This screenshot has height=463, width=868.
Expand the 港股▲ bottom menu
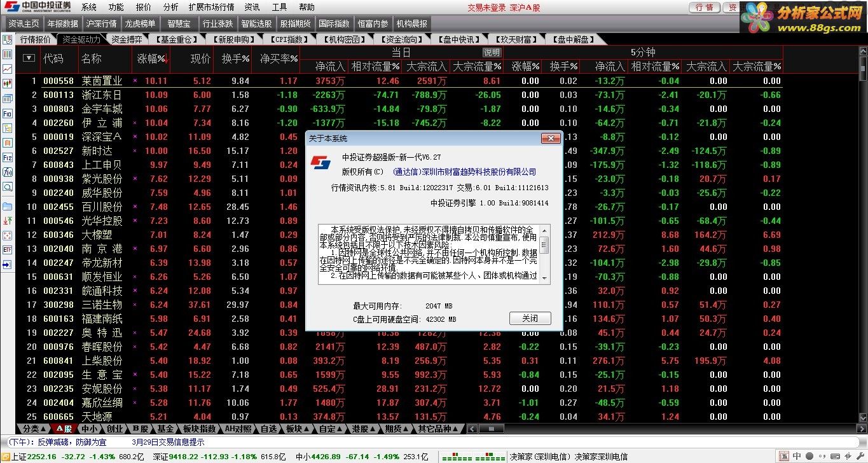[364, 429]
